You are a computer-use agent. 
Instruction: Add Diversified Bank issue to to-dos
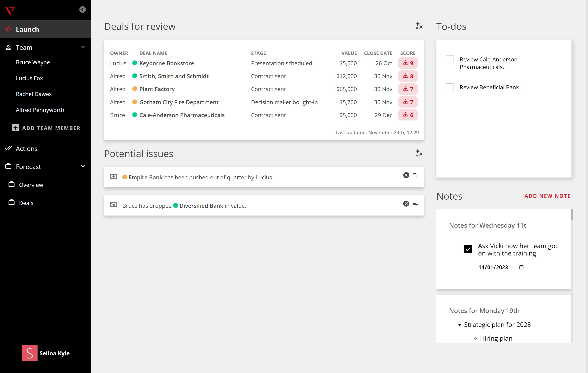click(x=415, y=204)
